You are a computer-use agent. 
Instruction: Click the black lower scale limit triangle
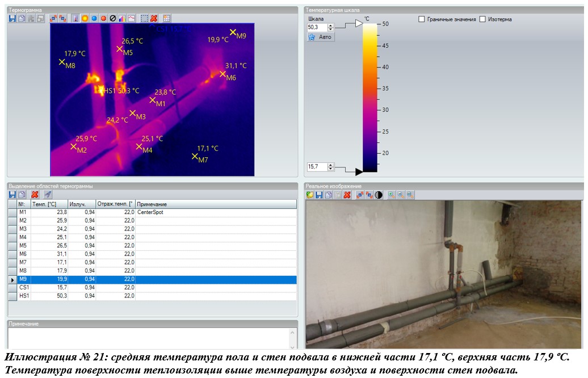tap(359, 172)
